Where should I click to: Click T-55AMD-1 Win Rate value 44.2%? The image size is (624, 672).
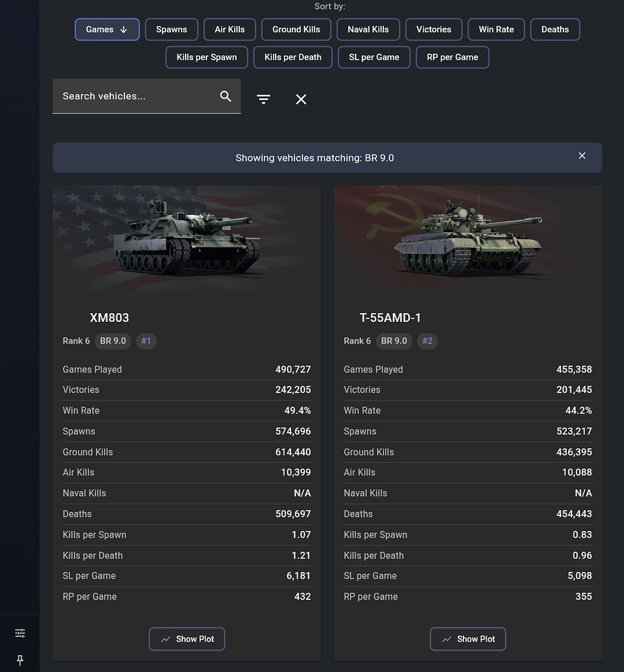(578, 411)
